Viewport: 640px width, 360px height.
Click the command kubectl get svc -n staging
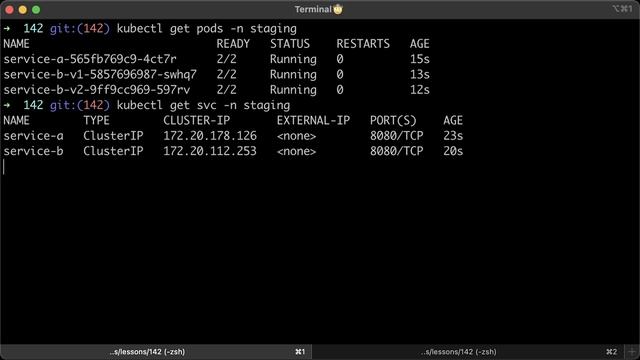click(203, 105)
